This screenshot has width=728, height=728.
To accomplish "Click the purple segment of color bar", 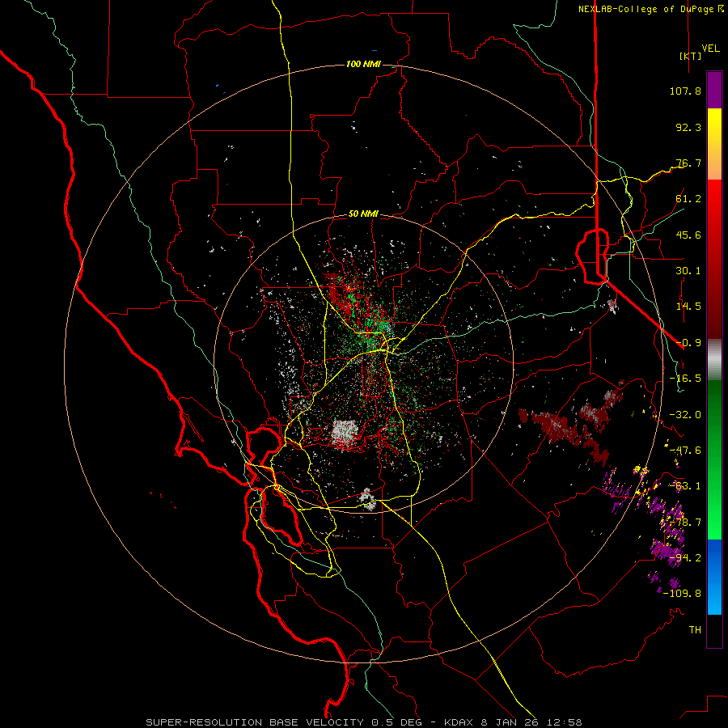I will pyautogui.click(x=714, y=91).
